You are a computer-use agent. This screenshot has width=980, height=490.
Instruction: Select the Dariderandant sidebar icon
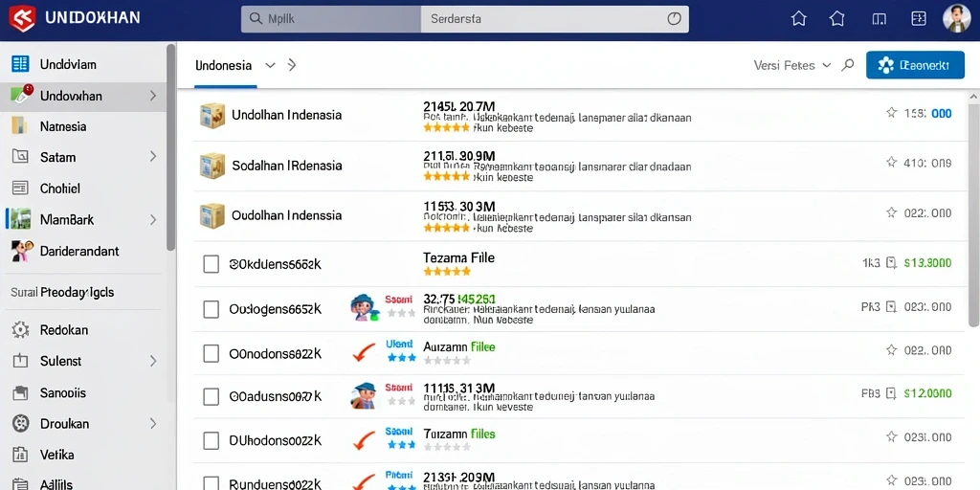[x=22, y=251]
